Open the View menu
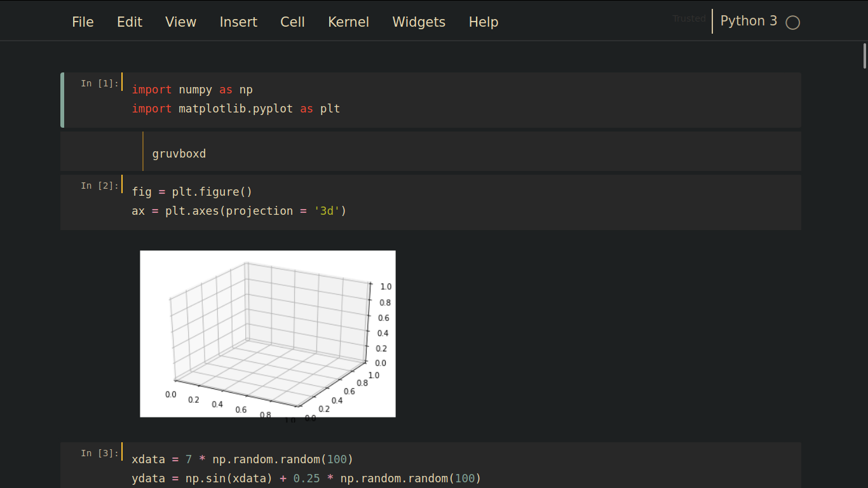Screen dimensions: 868x488 click(180, 22)
